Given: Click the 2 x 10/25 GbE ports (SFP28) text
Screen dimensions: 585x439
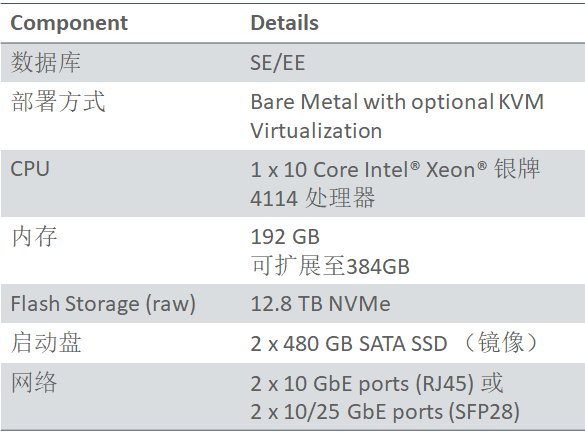Looking at the screenshot, I should tap(385, 412).
